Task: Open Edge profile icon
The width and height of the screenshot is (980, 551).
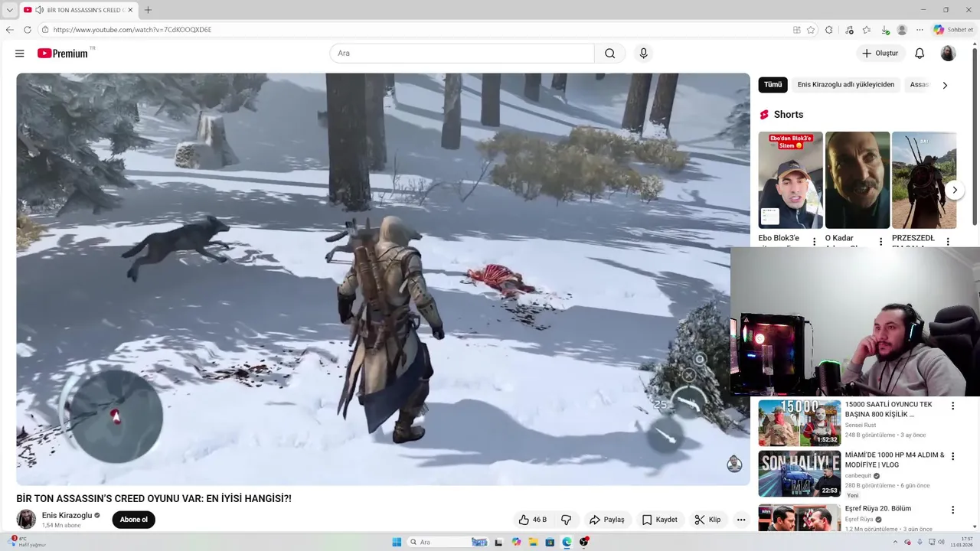Action: click(902, 30)
